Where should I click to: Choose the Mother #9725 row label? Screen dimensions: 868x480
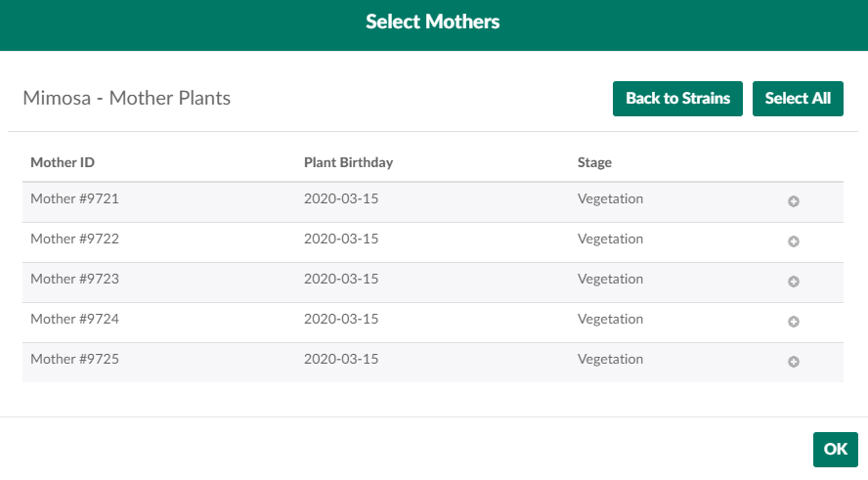(74, 360)
